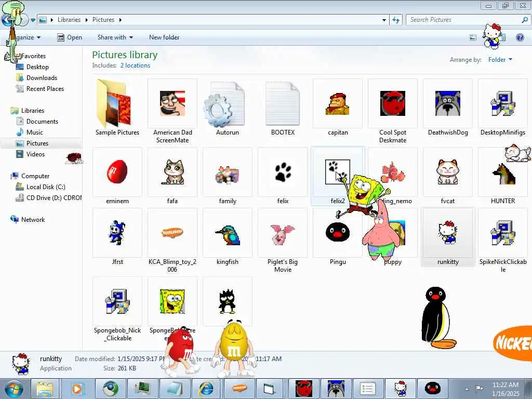Select the SpongeBob screensaver file icon

[172, 301]
